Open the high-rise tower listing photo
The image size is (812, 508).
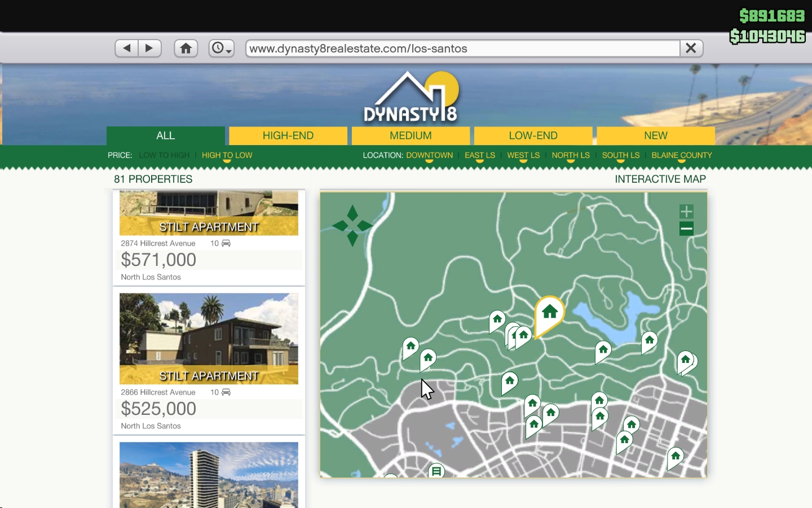[209, 475]
